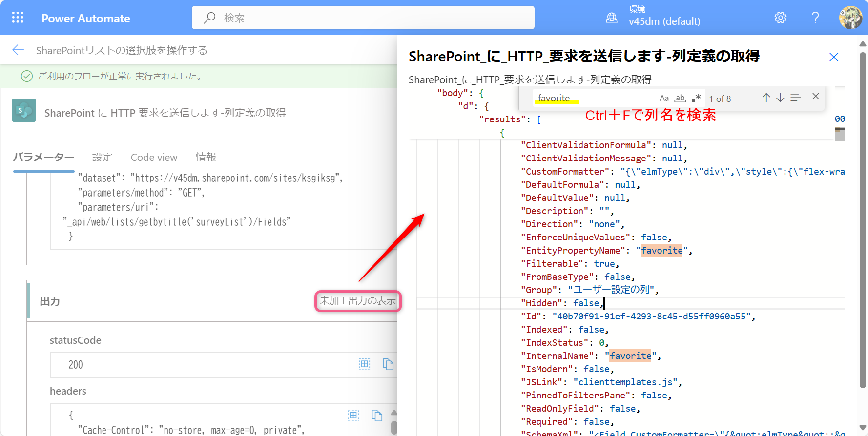Viewport: 868px width, 436px height.
Task: Click the statusCode field showing 200
Action: [x=224, y=365]
